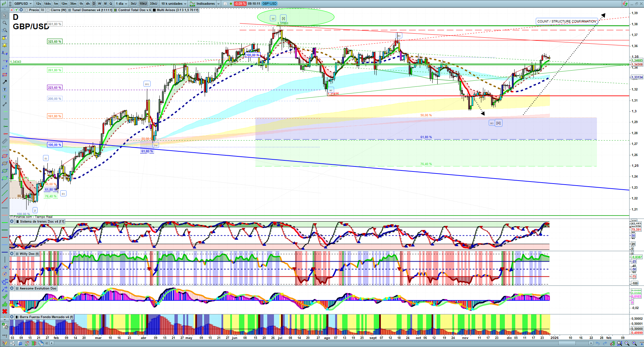Show 5kU units of history
644x347 pixels.
click(x=133, y=4)
